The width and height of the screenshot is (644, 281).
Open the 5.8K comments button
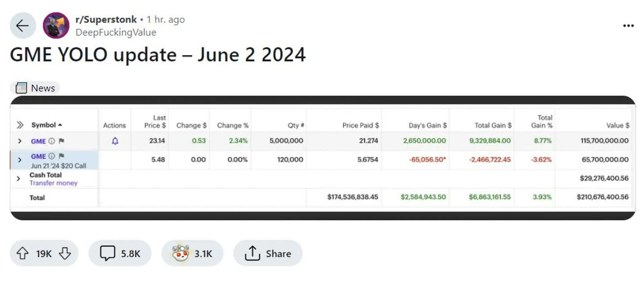120,254
